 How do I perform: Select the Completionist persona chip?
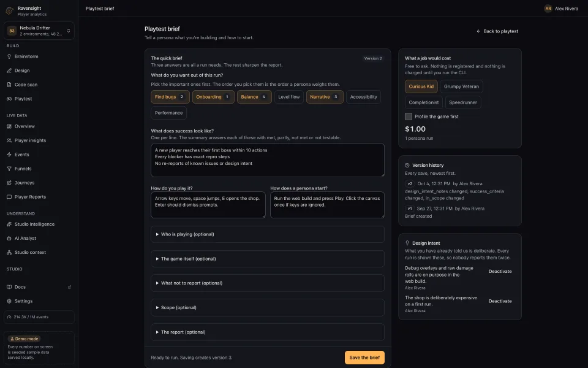click(x=424, y=102)
